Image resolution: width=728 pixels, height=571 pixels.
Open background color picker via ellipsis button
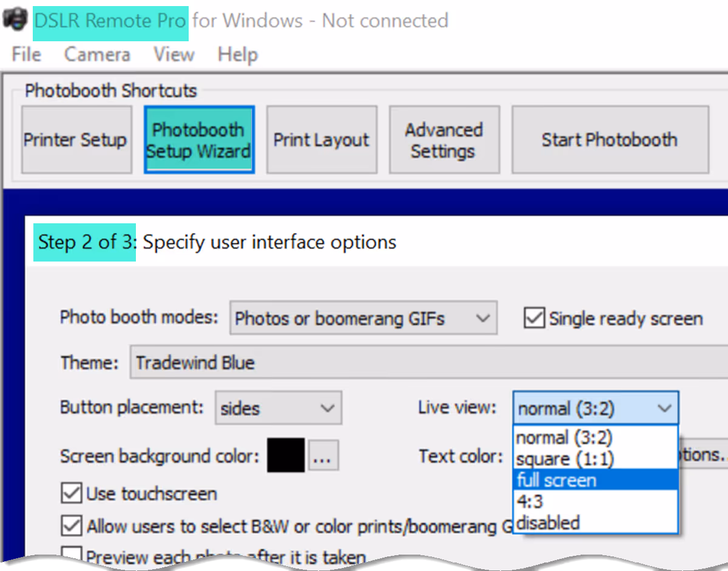(x=323, y=456)
